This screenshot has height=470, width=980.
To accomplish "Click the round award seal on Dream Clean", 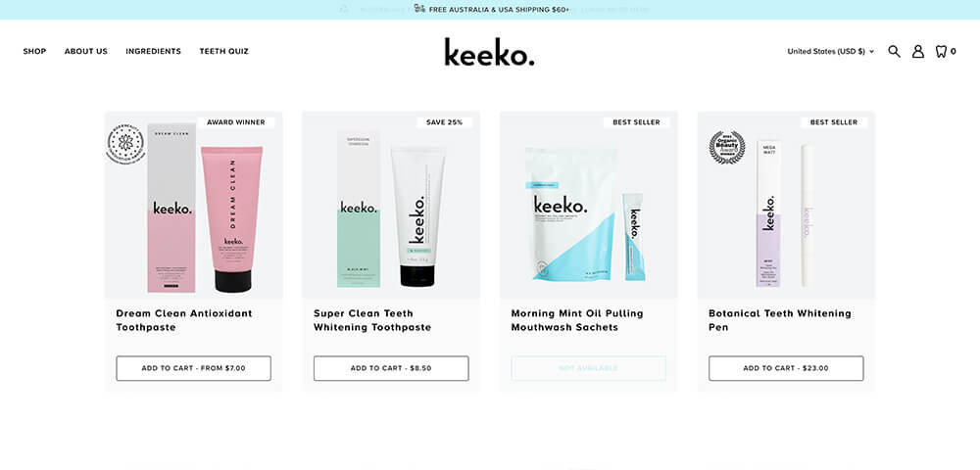I will [x=125, y=144].
